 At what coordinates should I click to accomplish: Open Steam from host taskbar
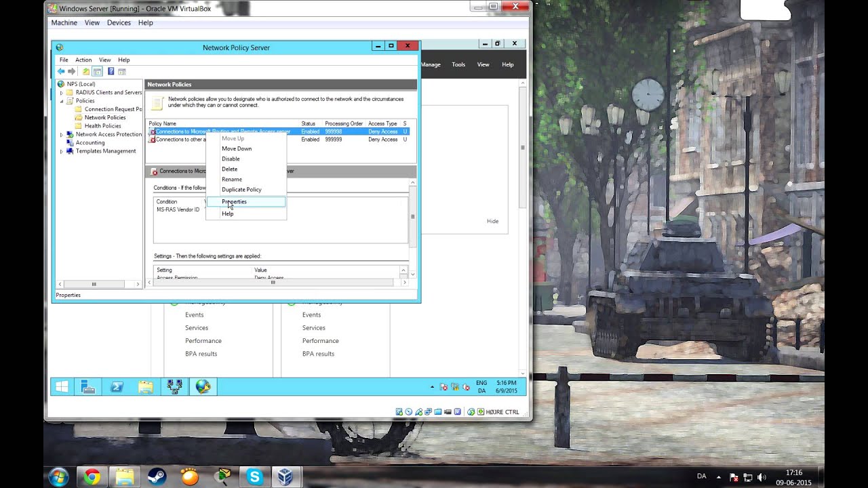pos(157,477)
